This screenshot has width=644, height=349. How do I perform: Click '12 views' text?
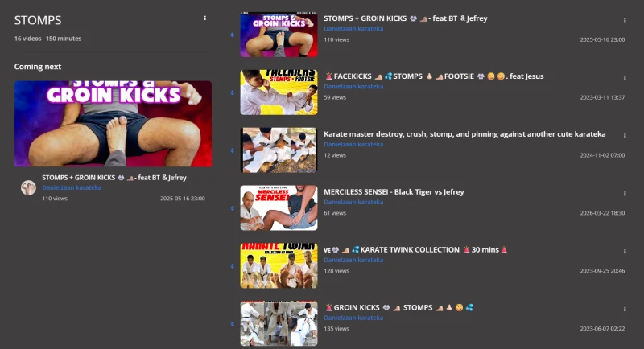pyautogui.click(x=335, y=155)
